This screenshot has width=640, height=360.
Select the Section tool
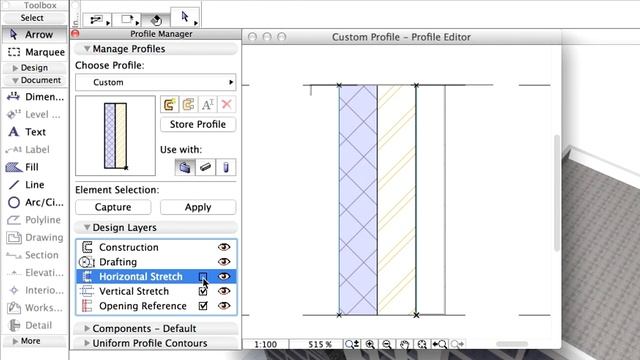click(x=34, y=255)
